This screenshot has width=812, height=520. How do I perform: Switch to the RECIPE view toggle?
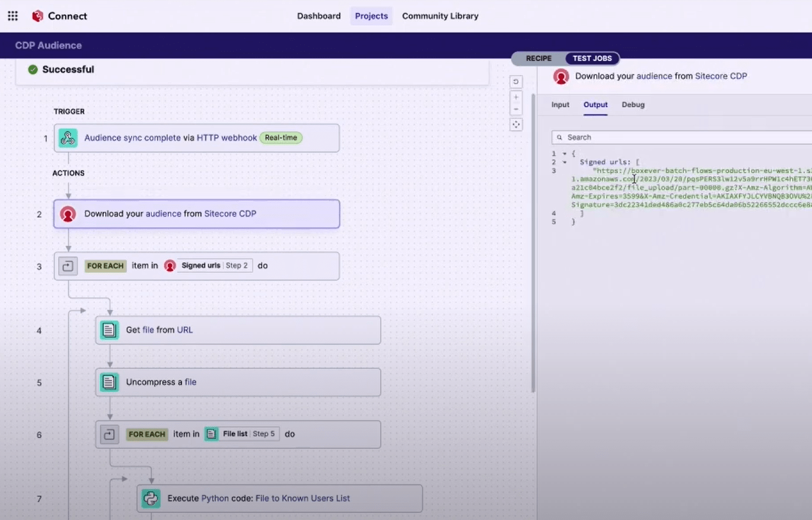coord(539,59)
